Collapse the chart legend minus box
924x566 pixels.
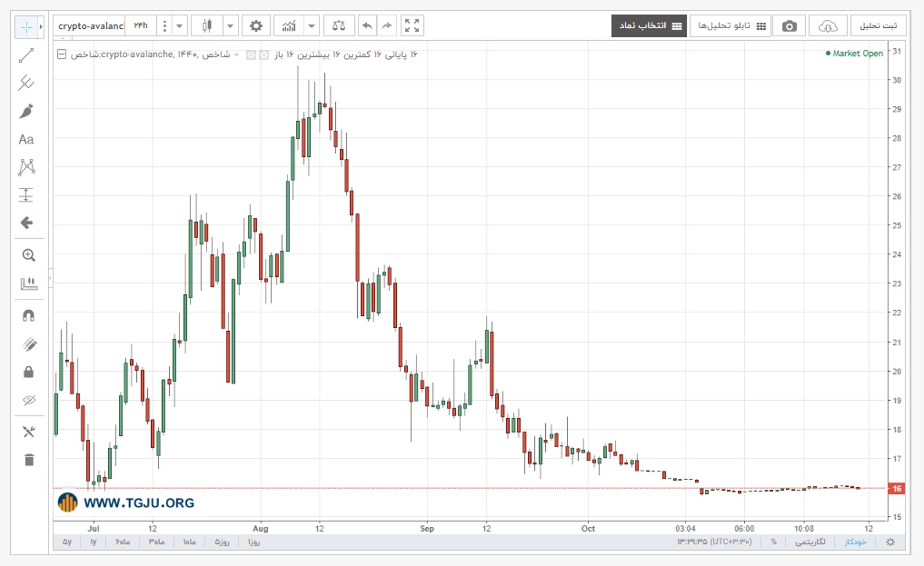coord(62,54)
